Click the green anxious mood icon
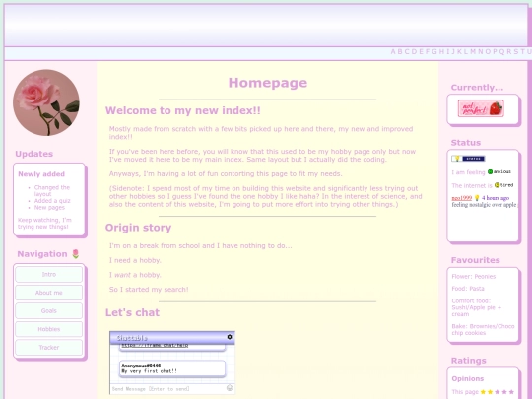 pos(490,172)
